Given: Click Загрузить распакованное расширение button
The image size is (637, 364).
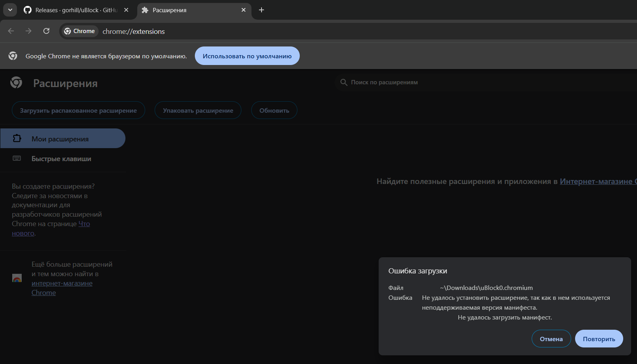Looking at the screenshot, I should (x=78, y=110).
